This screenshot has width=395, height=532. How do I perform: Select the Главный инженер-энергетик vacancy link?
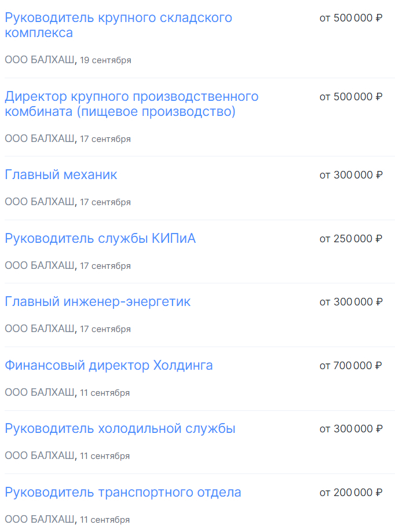pos(97,302)
